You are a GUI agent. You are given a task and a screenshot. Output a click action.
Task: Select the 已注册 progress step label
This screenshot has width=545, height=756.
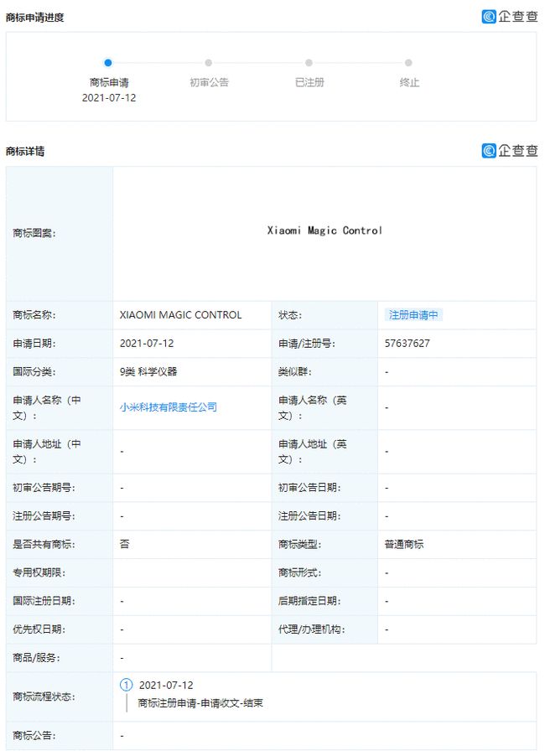pos(309,82)
